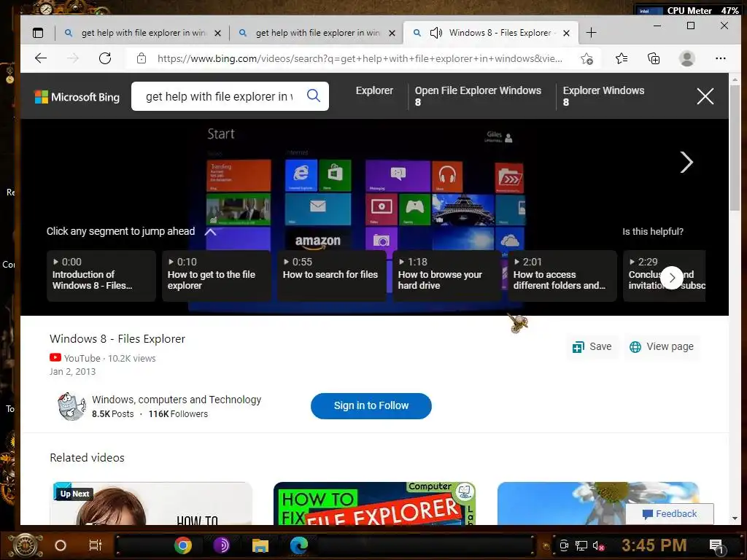Open the steampunk Start button
Viewport: 747px width, 560px height.
pos(26,545)
